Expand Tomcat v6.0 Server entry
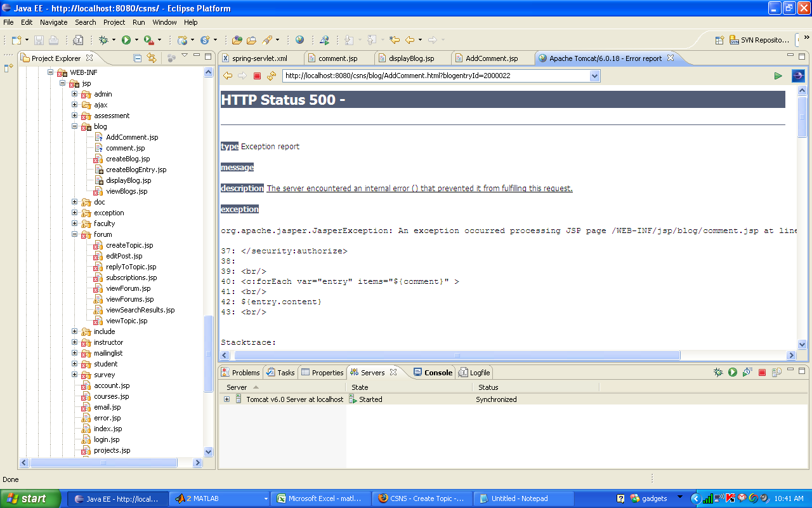812x508 pixels. [226, 399]
